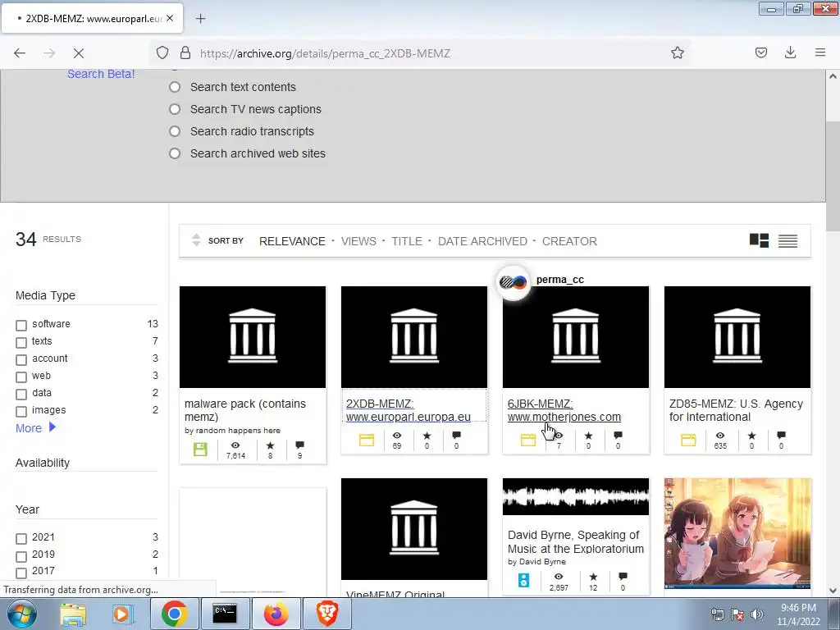Check the data media type filter
The height and width of the screenshot is (630, 840).
tap(21, 394)
